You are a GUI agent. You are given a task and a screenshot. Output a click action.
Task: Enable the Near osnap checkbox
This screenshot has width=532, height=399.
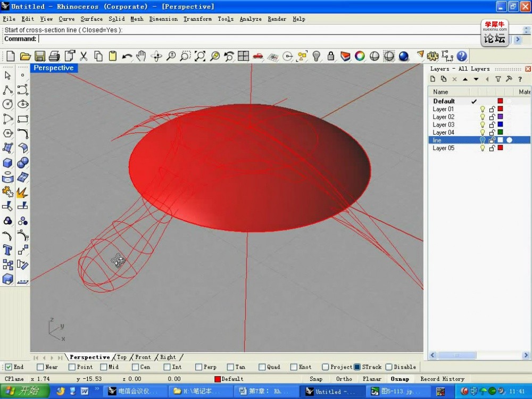[x=40, y=367]
